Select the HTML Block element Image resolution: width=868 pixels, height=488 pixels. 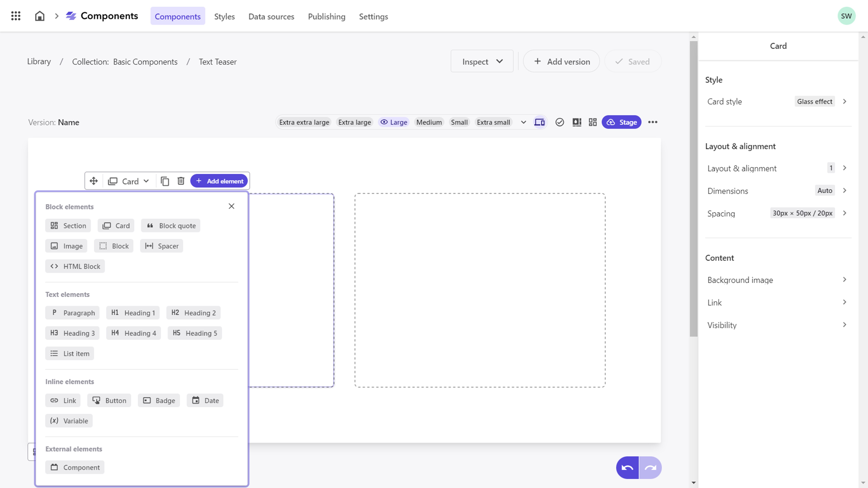[75, 266]
